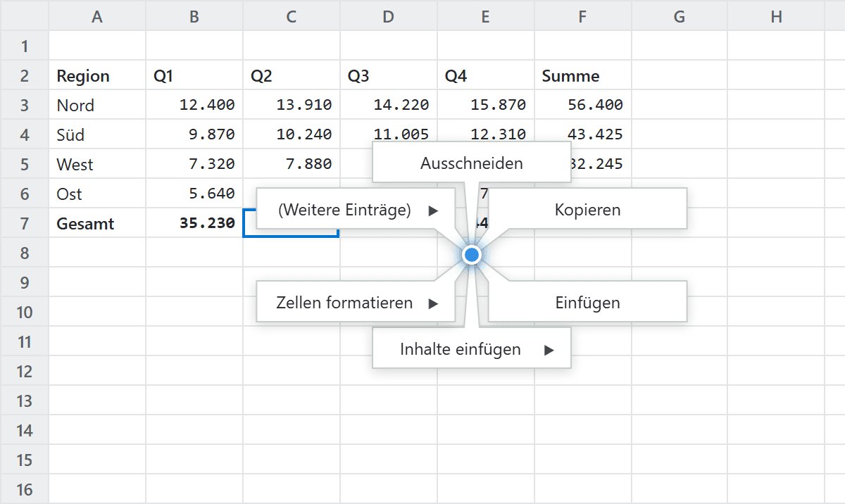This screenshot has width=845, height=504.
Task: Select the Nord cell
Action: 97,105
